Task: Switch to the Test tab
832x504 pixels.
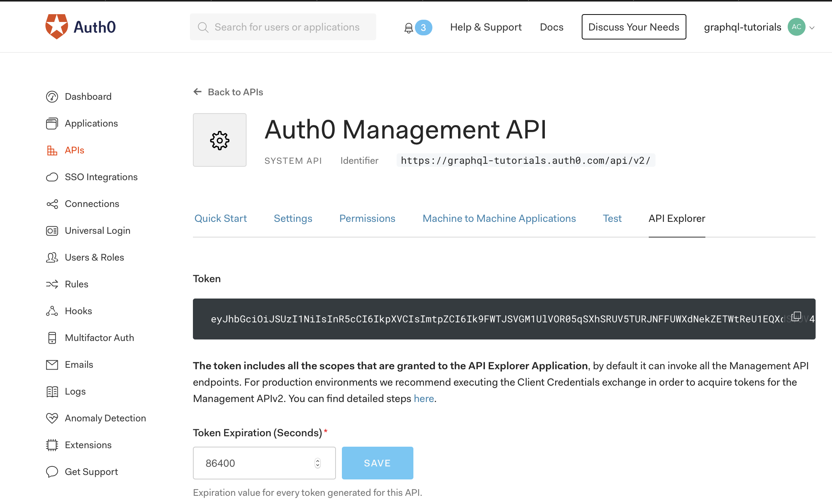Action: click(x=612, y=218)
